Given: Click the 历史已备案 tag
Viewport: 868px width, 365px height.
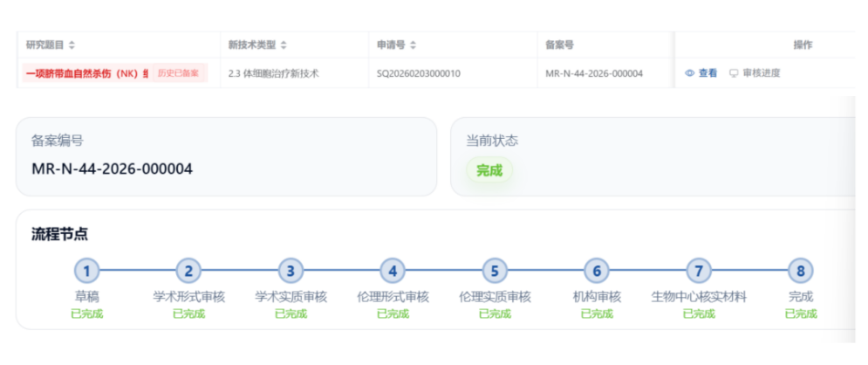Looking at the screenshot, I should point(178,73).
